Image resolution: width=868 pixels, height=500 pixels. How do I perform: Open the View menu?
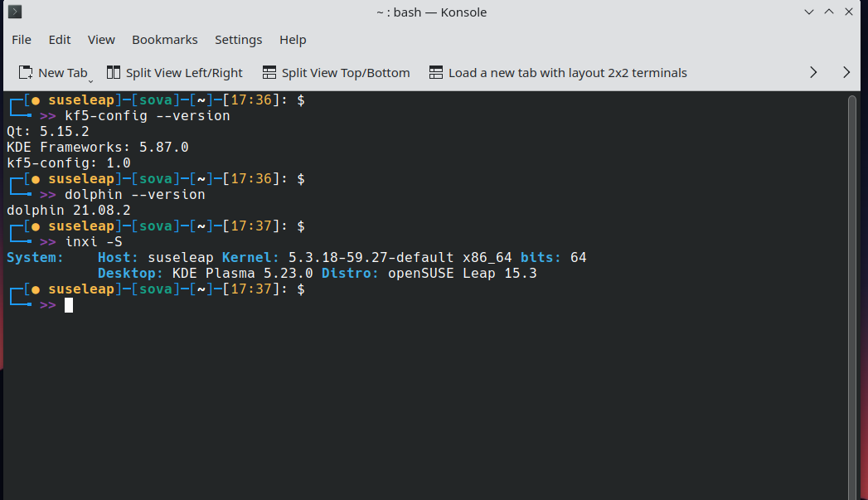[x=101, y=40]
